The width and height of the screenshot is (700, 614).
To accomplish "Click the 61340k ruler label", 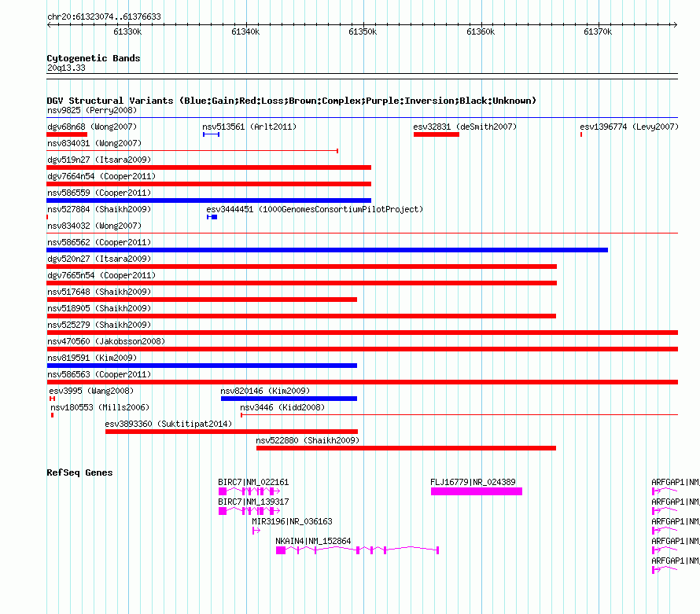I will [x=245, y=31].
